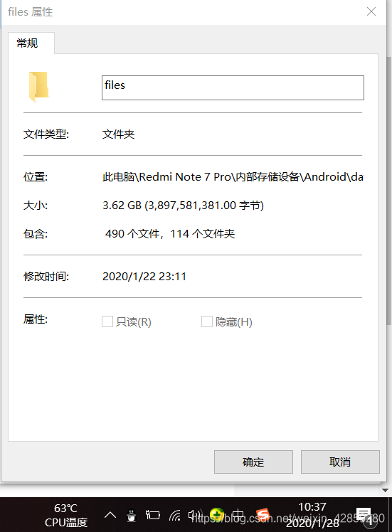This screenshot has width=392, height=532.
Task: Click the 确定 button
Action: click(253, 462)
